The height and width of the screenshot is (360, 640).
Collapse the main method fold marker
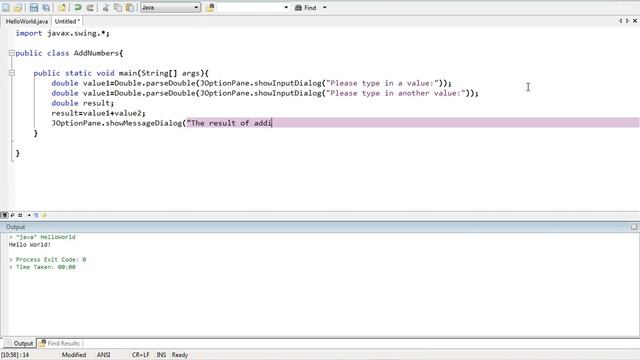[x=12, y=73]
